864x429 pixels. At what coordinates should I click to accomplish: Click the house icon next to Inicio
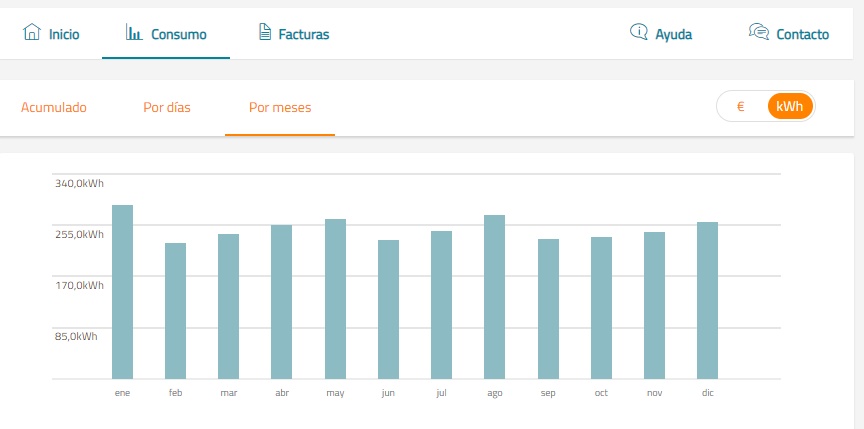click(32, 32)
